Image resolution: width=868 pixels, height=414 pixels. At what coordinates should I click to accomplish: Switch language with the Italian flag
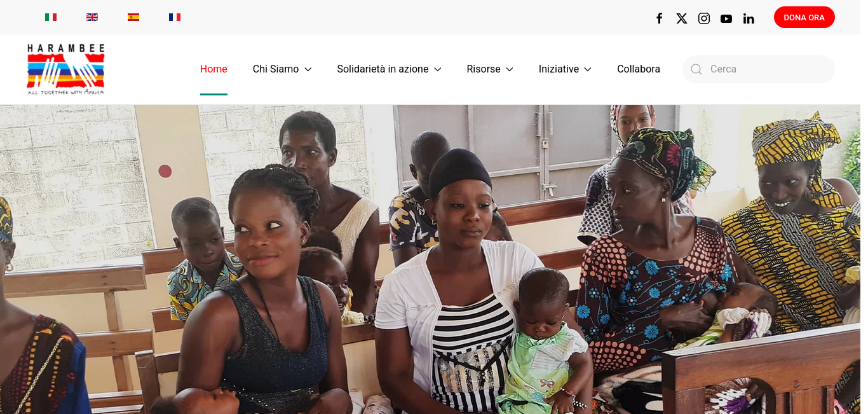click(51, 17)
